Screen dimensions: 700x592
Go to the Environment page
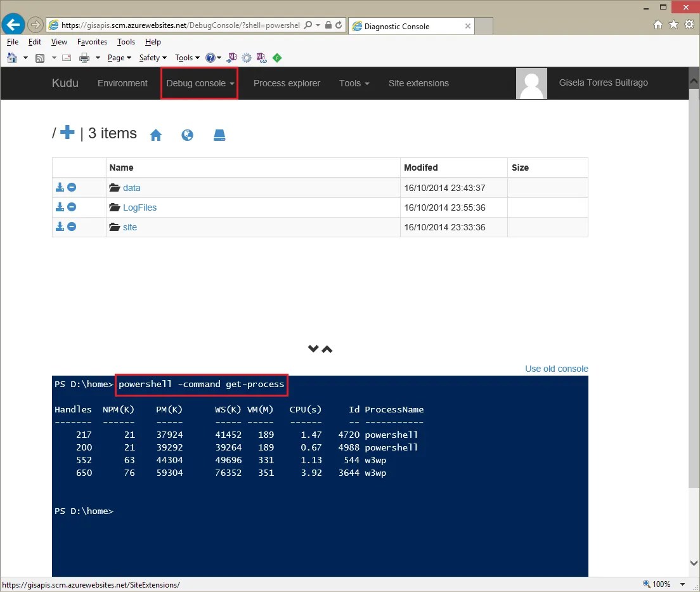coord(122,83)
